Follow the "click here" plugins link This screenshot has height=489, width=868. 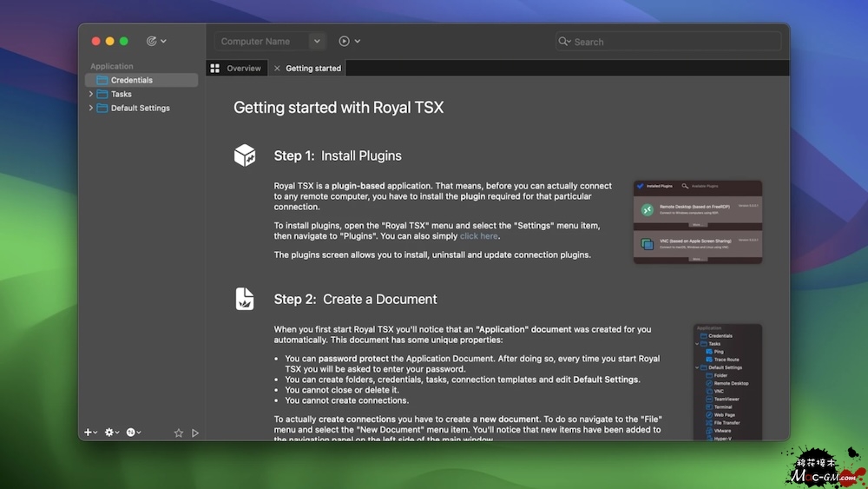tap(479, 235)
